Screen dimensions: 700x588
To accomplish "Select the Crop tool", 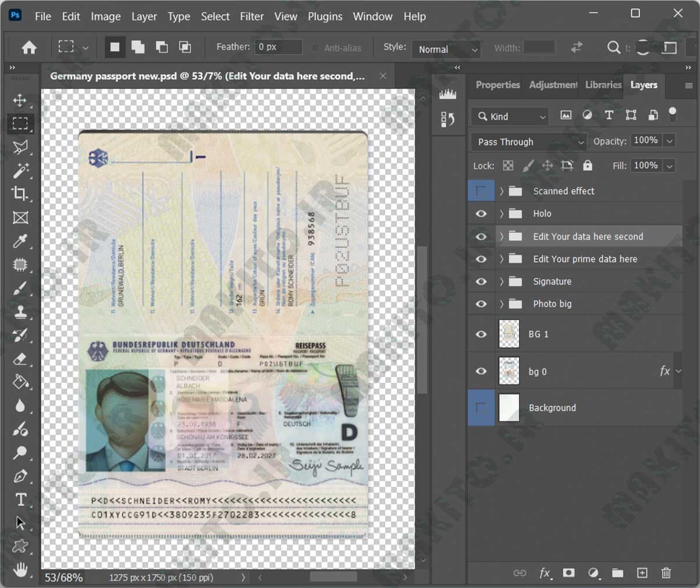I will tap(20, 194).
